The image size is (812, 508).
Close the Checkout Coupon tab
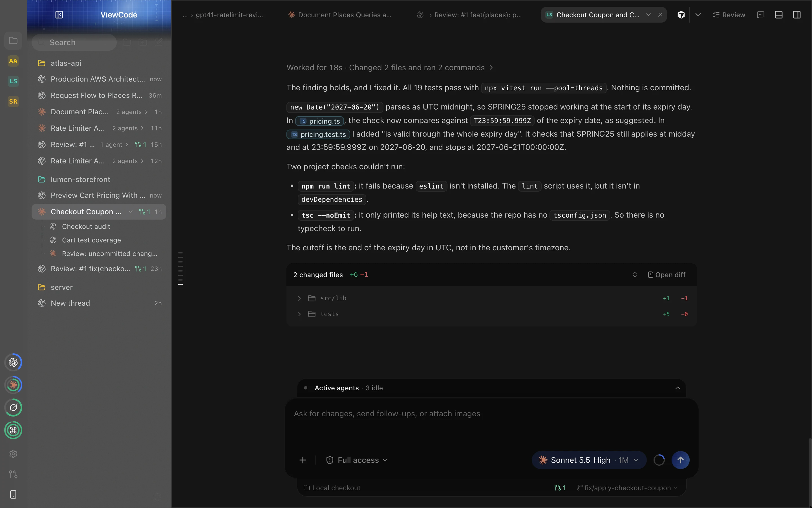pyautogui.click(x=660, y=15)
